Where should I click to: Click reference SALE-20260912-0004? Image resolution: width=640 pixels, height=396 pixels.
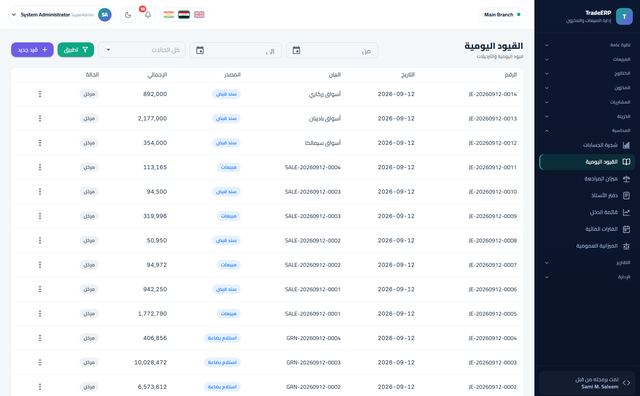click(x=313, y=167)
